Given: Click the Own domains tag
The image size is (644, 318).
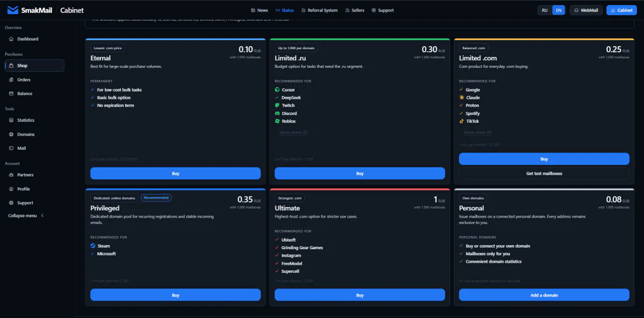Looking at the screenshot, I should click(473, 198).
